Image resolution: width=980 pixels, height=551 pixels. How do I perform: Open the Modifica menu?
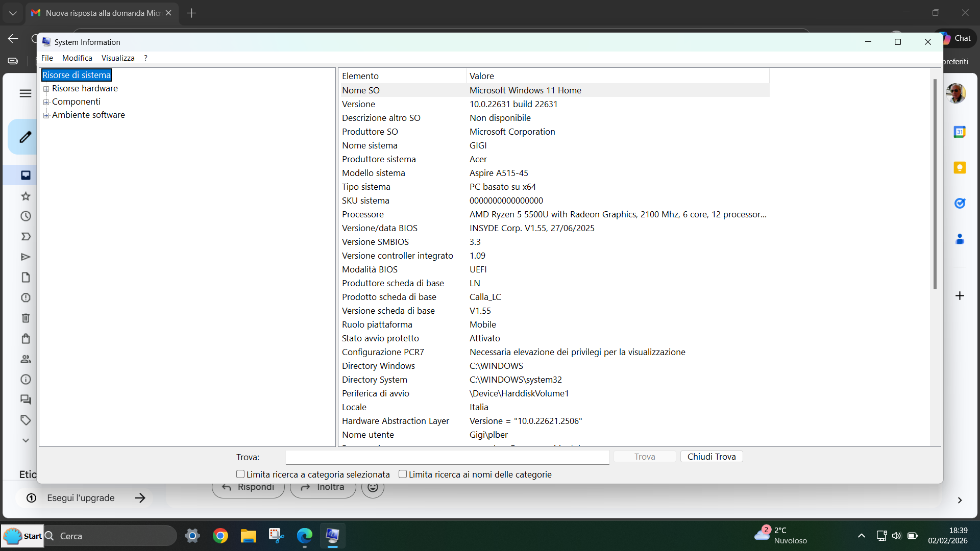[x=77, y=58]
